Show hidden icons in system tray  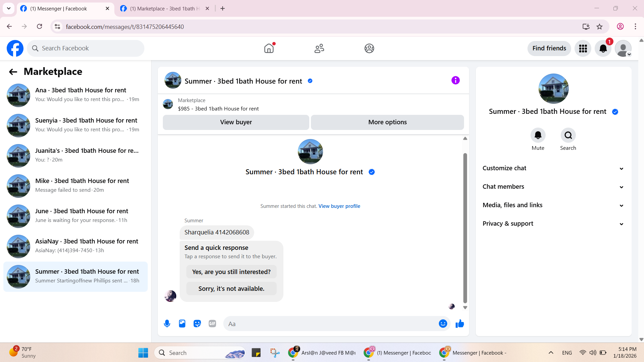551,353
